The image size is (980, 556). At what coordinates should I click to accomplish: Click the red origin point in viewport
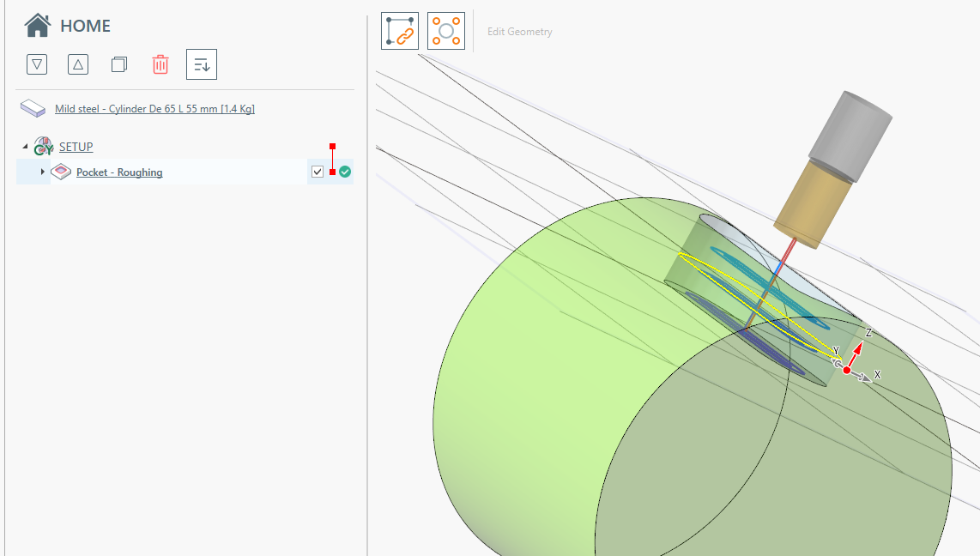[x=847, y=370]
